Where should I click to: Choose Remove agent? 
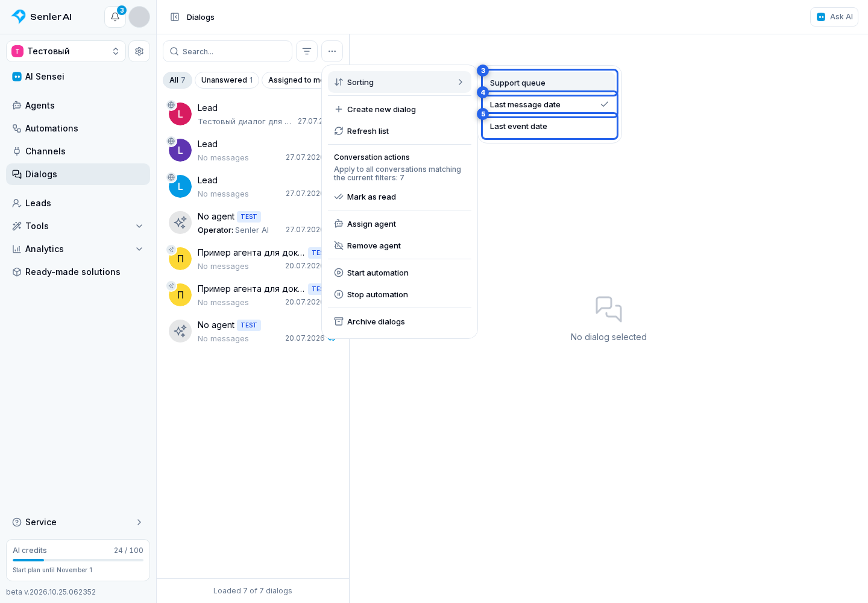coord(399,245)
